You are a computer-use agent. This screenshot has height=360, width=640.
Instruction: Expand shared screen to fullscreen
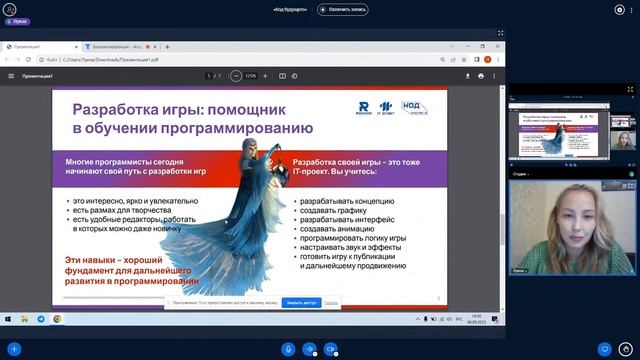pos(500,33)
